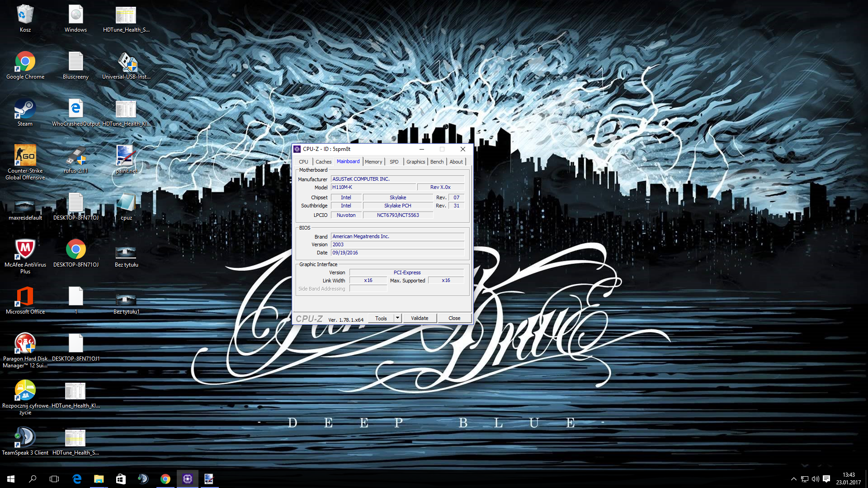
Task: Open the Store icon in the taskbar
Action: pyautogui.click(x=121, y=479)
